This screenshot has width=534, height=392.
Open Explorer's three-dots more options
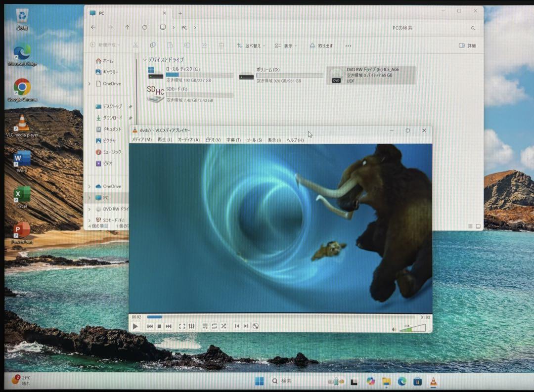click(348, 45)
